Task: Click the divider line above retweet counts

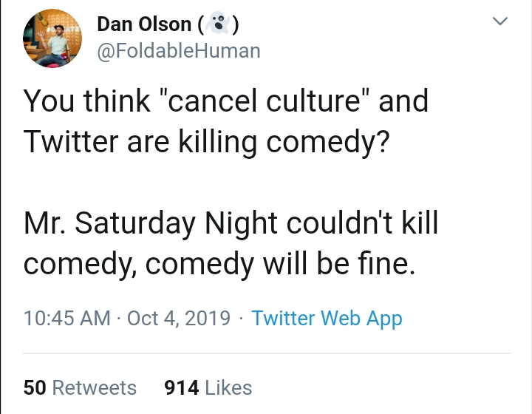Action: pos(267,353)
